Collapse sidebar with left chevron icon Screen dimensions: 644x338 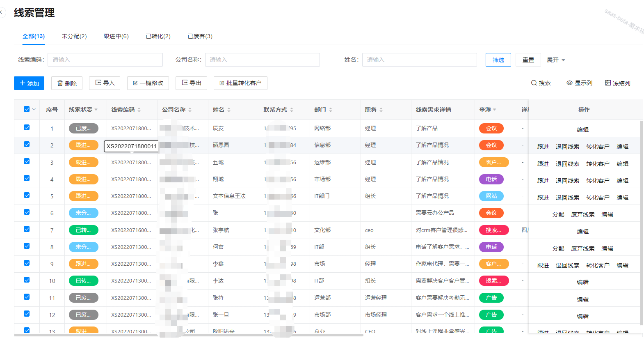[x=1, y=12]
